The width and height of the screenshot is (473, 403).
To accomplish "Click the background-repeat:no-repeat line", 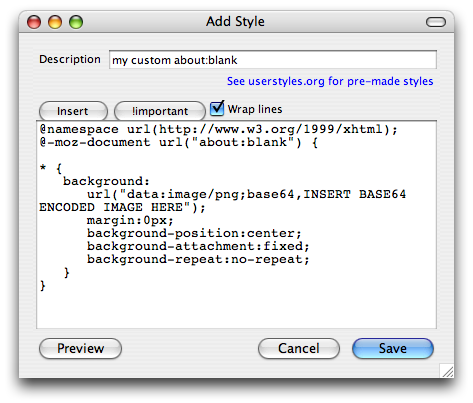I will tap(198, 259).
